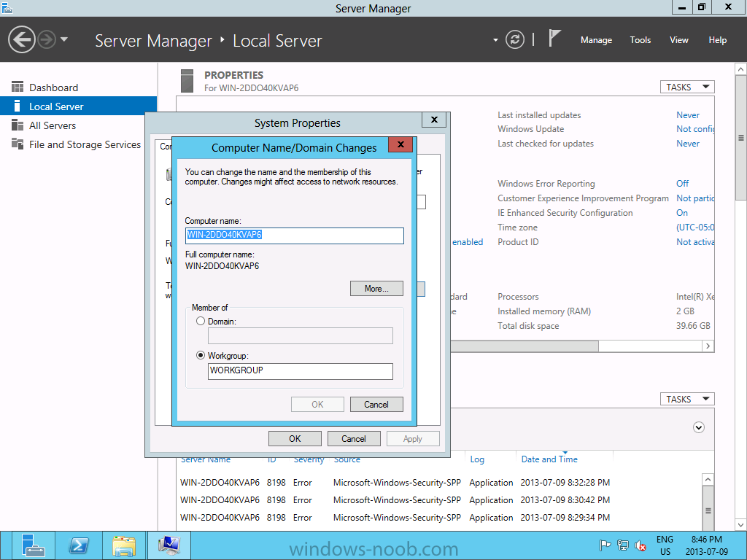747x560 pixels.
Task: Click the Domain text field
Action: pyautogui.click(x=300, y=335)
